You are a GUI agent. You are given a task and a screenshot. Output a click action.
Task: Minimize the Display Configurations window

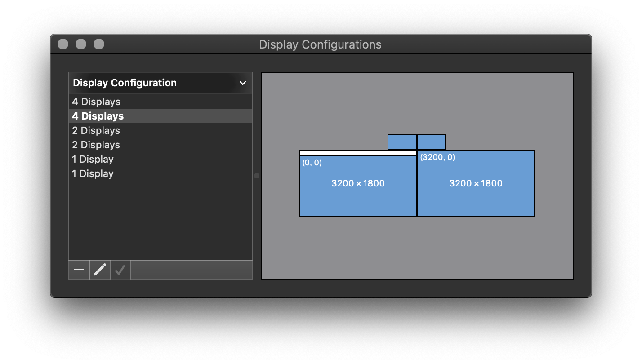click(81, 44)
